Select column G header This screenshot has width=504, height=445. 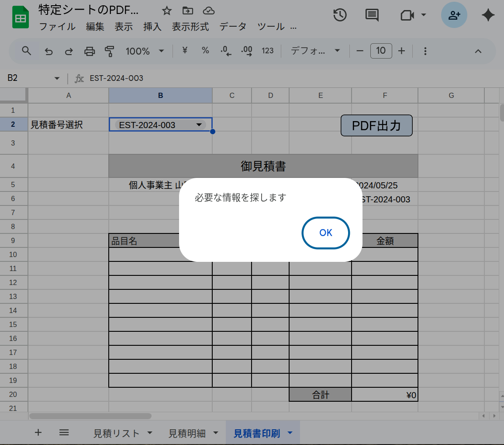point(451,95)
